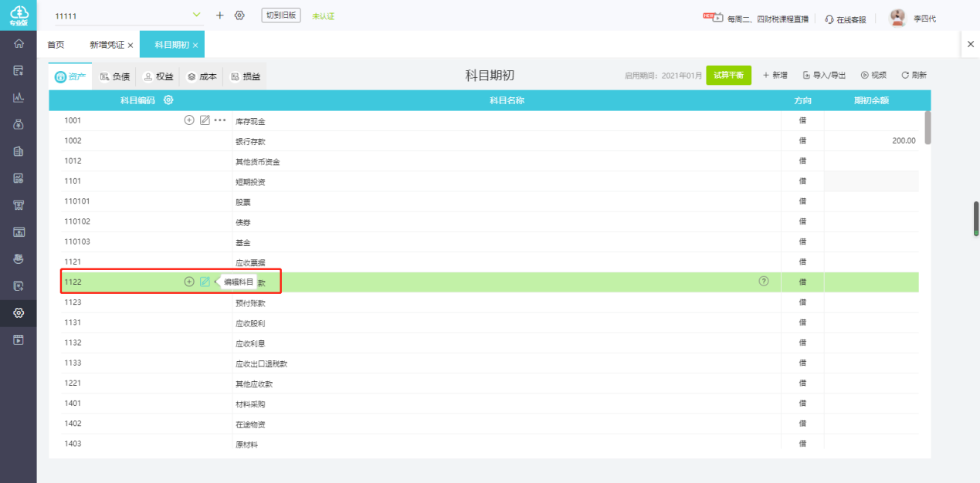Viewport: 980px width, 483px height.
Task: Click the 李四代 user name
Action: [924, 19]
